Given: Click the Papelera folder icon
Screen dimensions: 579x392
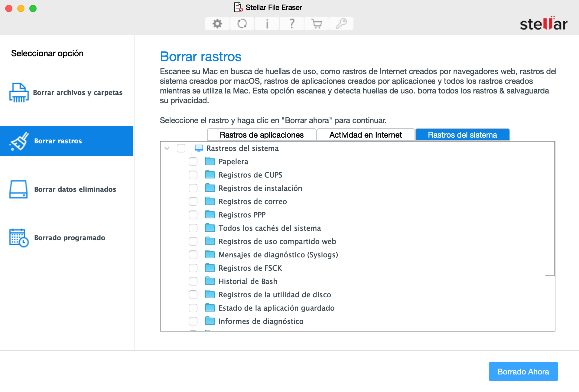Looking at the screenshot, I should (x=210, y=161).
